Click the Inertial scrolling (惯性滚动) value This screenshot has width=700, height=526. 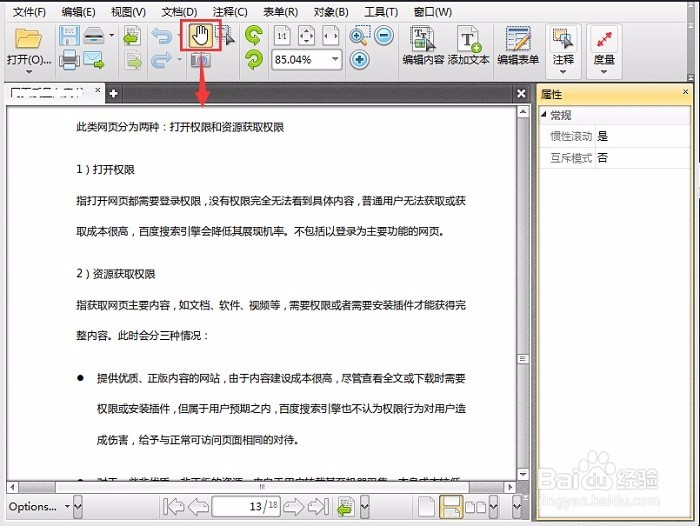pos(643,136)
